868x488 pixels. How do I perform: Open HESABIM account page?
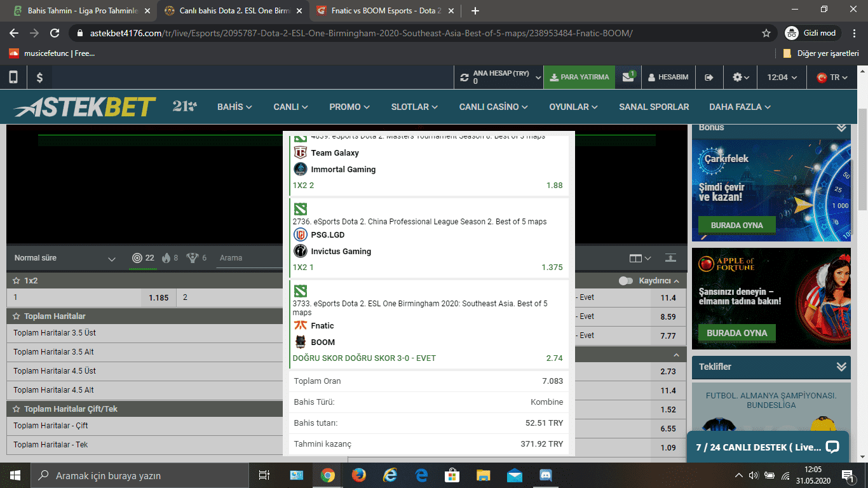(668, 77)
